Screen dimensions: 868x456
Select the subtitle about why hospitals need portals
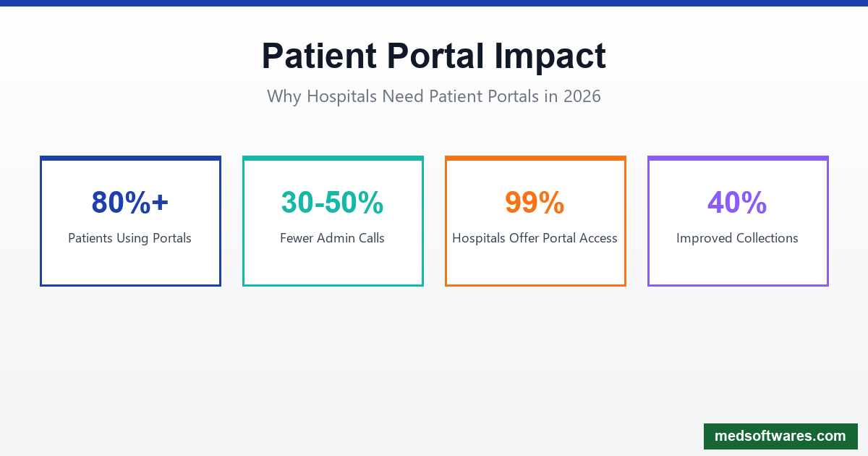pos(434,96)
